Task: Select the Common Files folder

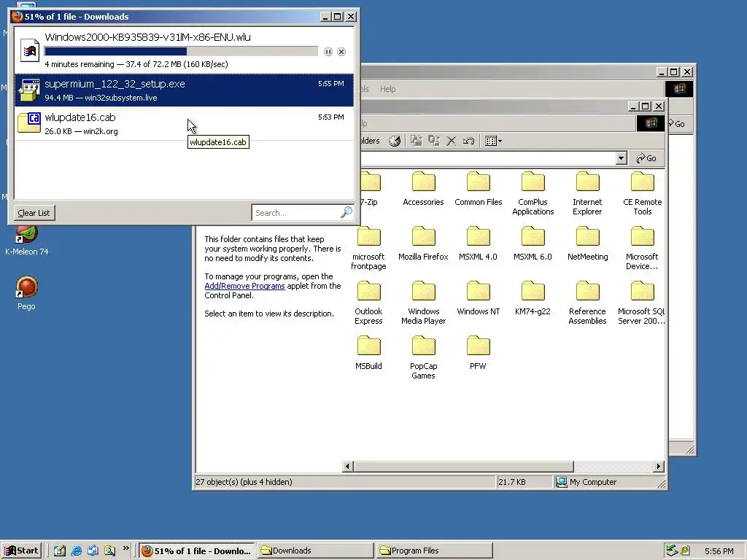Action: 479,189
